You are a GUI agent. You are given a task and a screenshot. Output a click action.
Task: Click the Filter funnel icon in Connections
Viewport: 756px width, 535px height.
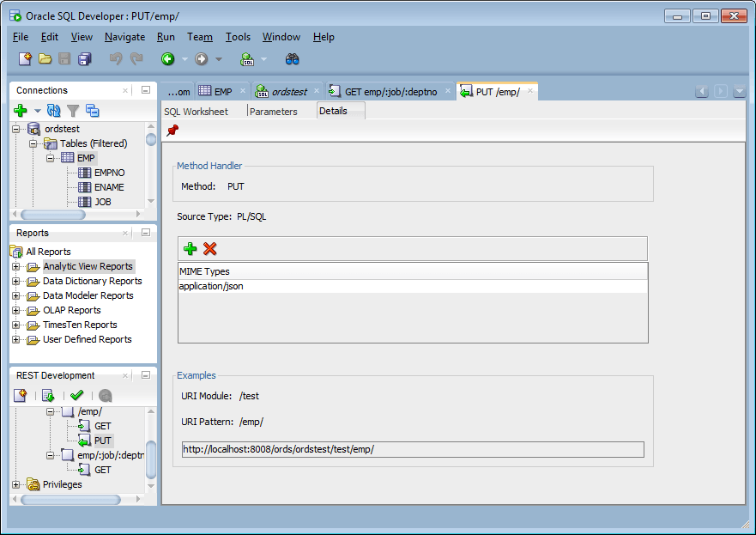(73, 111)
